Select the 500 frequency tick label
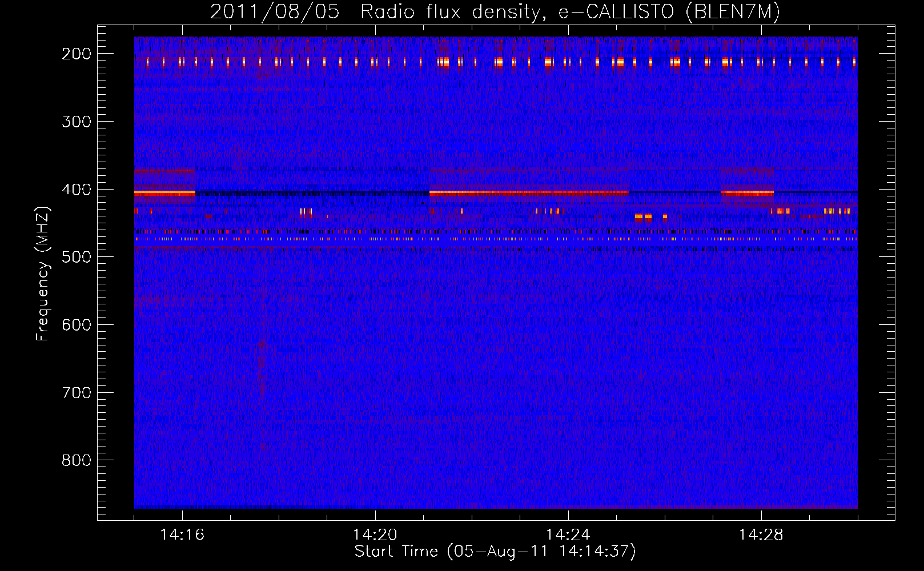Screen dimensions: 924x571 tap(77, 257)
